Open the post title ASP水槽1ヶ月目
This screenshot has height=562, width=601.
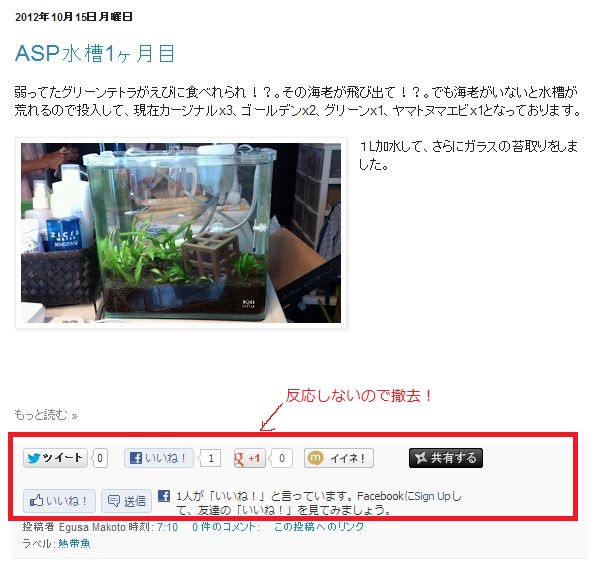coord(95,53)
